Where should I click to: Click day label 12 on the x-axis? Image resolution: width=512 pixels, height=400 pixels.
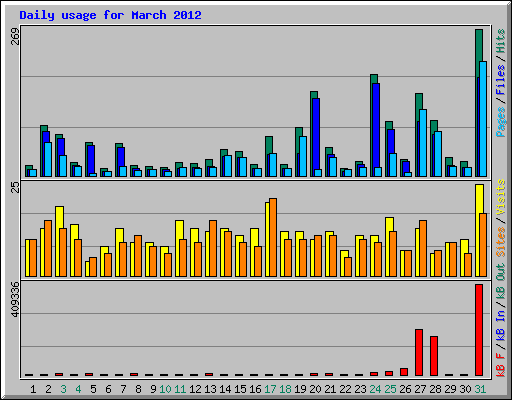(x=195, y=389)
